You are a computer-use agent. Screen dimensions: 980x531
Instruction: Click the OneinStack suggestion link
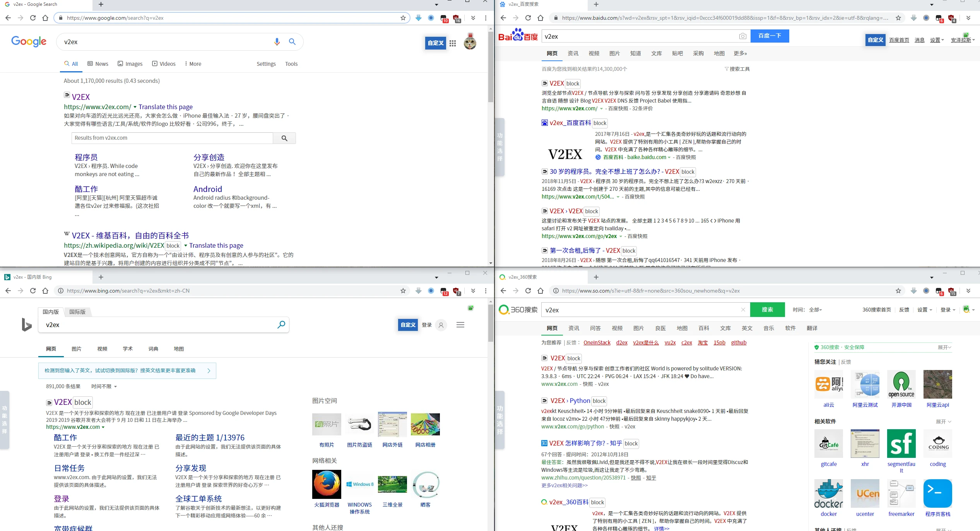click(x=597, y=343)
